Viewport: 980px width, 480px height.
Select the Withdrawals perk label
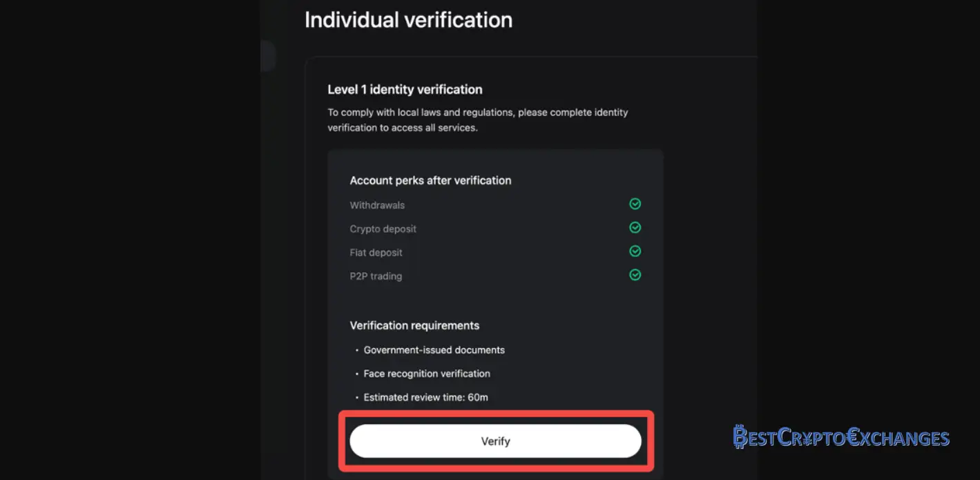pos(377,205)
